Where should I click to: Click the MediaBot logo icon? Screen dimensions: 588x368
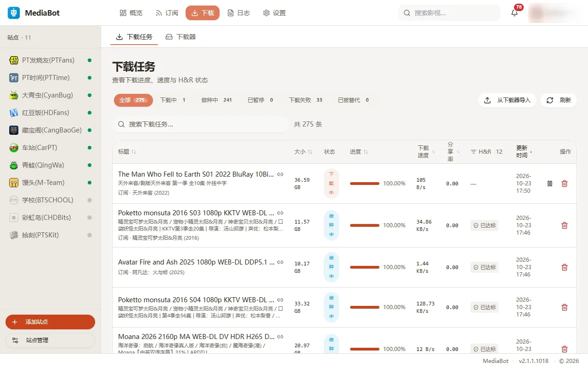[x=14, y=13]
